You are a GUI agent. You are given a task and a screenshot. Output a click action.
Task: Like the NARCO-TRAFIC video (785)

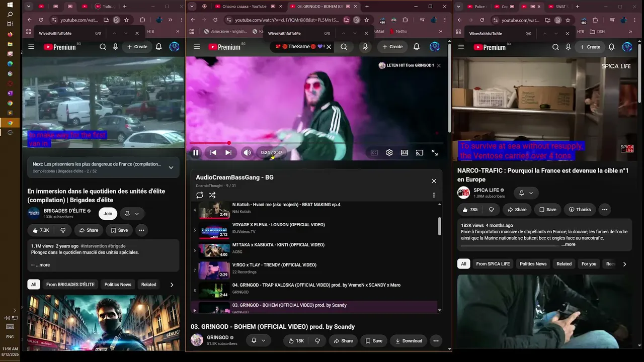[x=470, y=210]
